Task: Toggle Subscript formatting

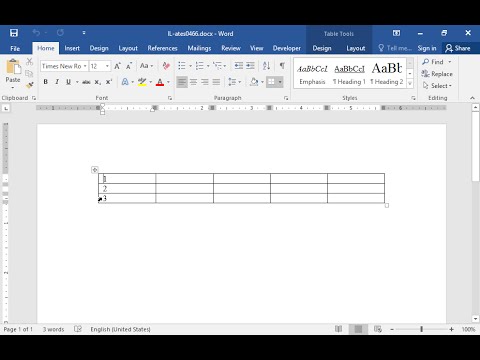Action: point(97,82)
